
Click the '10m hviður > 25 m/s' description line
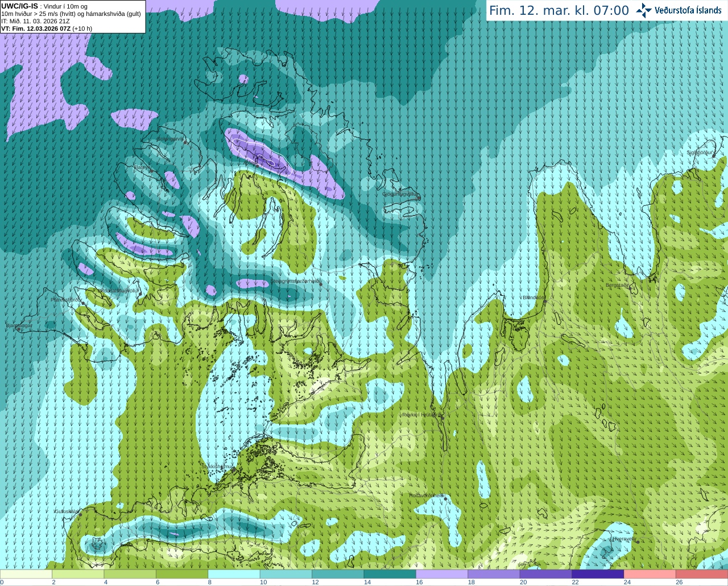71,14
